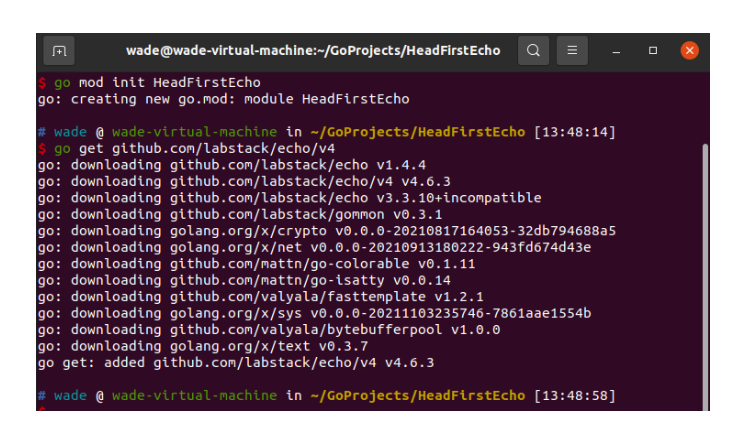Click the labstack/gommon v0.3.1 line
The width and height of the screenshot is (742, 433).
240,214
